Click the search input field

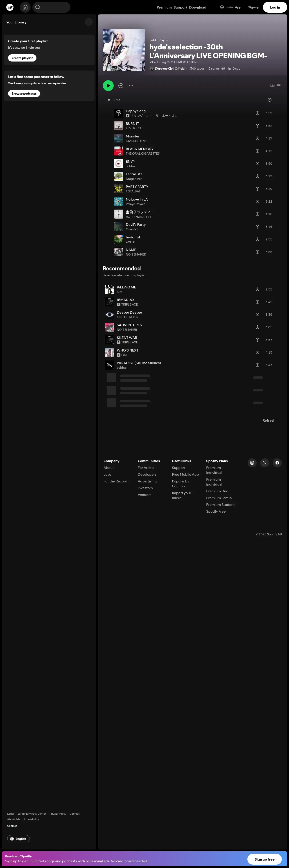[52, 7]
